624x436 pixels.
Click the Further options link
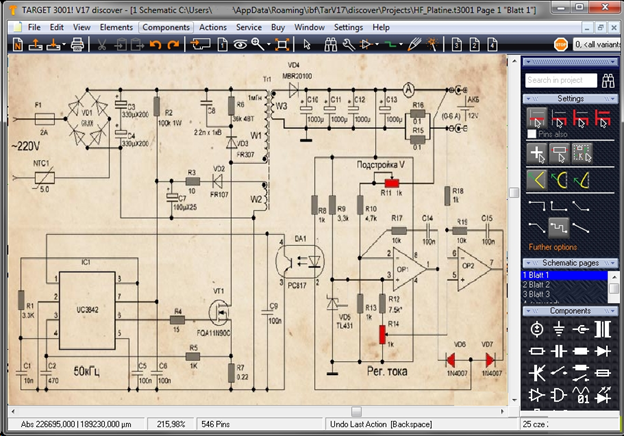click(x=553, y=247)
